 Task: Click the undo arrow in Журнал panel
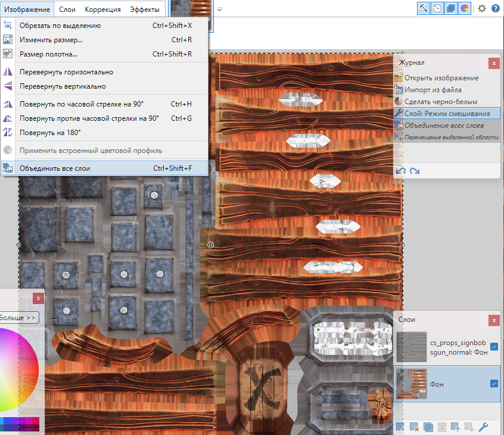coord(402,171)
